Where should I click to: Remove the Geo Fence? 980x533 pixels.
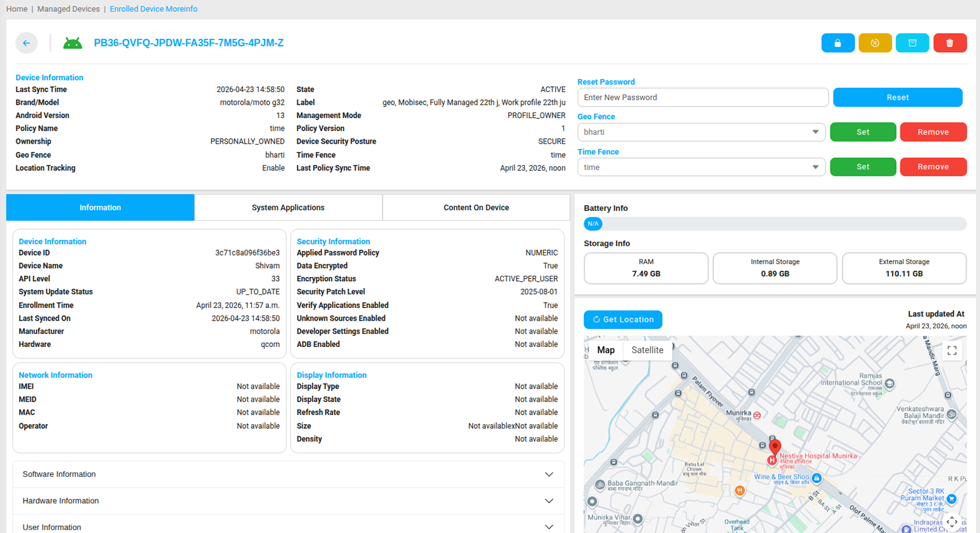click(x=933, y=132)
